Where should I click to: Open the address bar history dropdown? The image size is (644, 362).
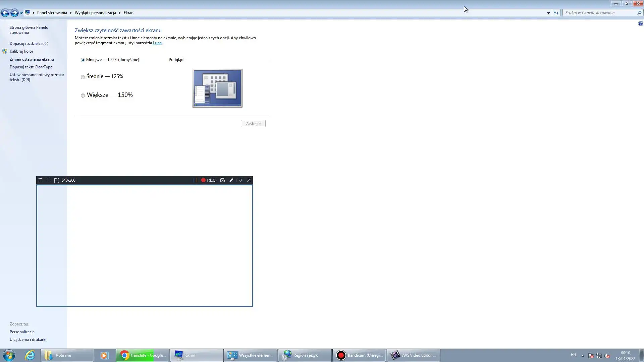[548, 13]
